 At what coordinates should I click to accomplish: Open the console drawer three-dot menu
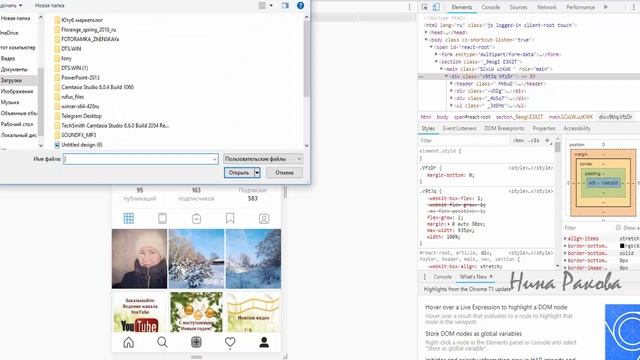(x=424, y=277)
